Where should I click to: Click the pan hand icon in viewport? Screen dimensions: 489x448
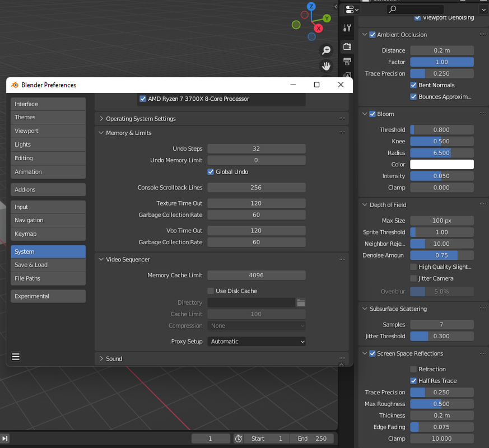click(326, 66)
